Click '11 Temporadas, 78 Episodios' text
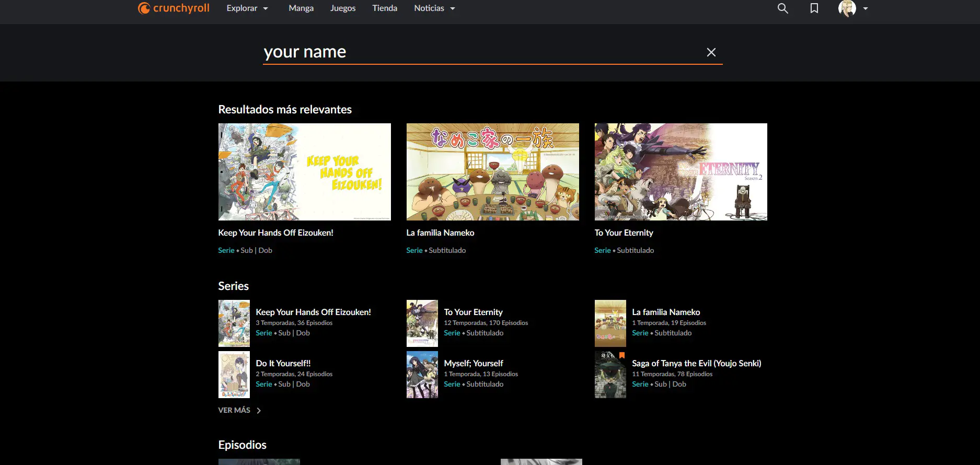980x465 pixels. pyautogui.click(x=672, y=374)
